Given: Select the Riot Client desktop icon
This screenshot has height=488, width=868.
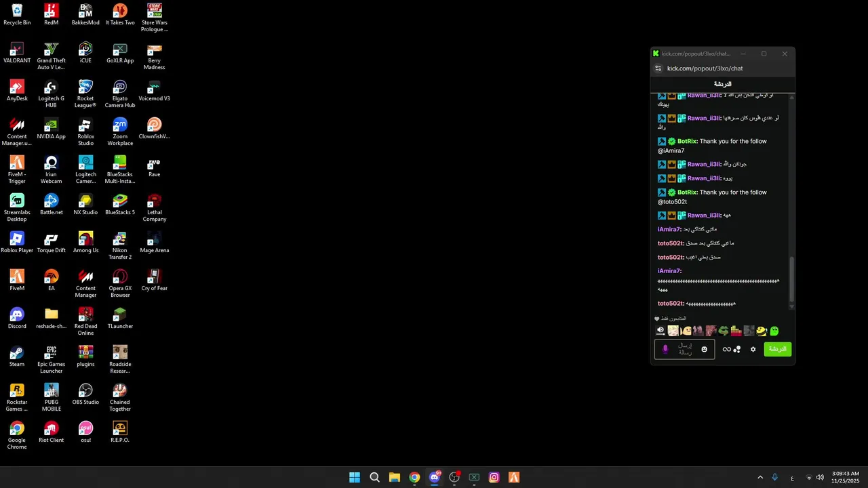Looking at the screenshot, I should tap(52, 432).
